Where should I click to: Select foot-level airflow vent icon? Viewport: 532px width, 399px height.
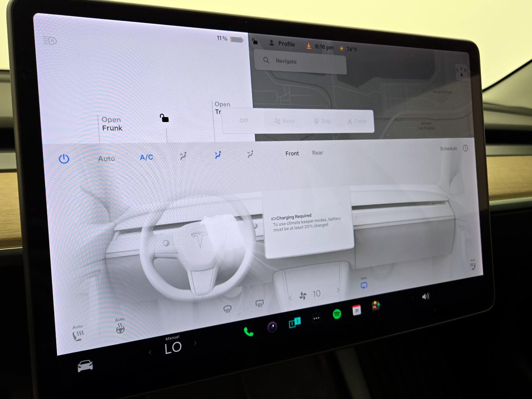[250, 154]
